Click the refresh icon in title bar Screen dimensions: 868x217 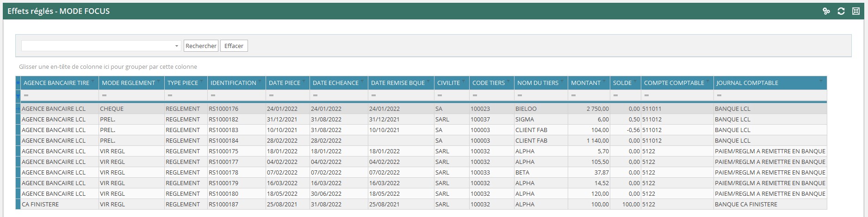(x=841, y=11)
